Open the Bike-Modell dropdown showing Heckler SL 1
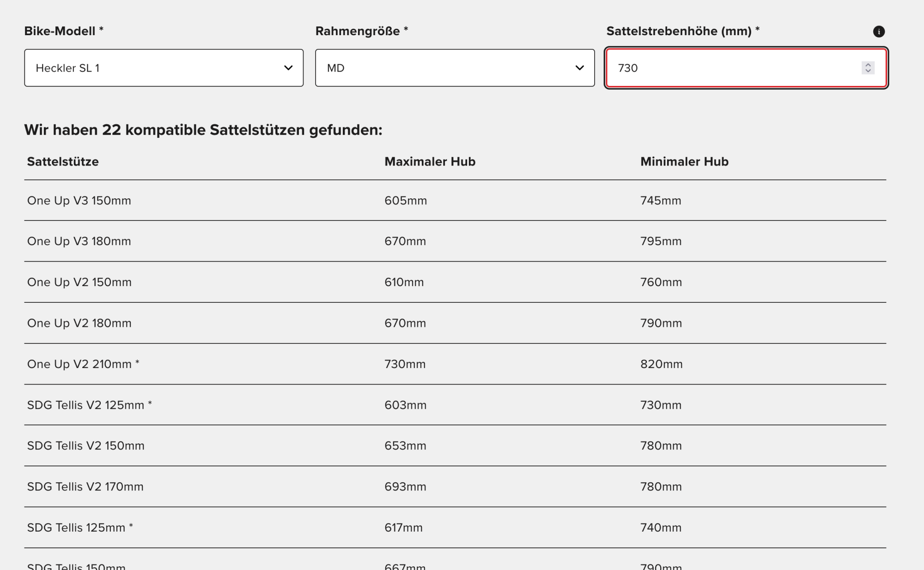This screenshot has height=570, width=924. coord(164,68)
